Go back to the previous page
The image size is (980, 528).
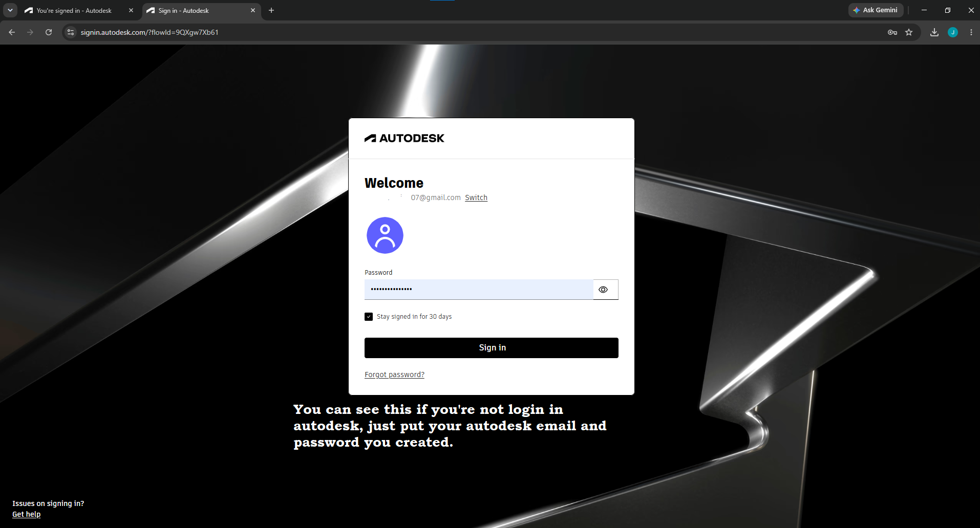point(12,32)
